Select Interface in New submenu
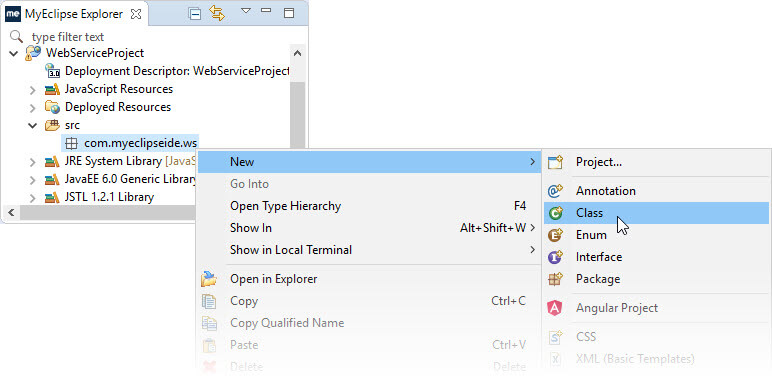The height and width of the screenshot is (378, 772). pos(656,257)
